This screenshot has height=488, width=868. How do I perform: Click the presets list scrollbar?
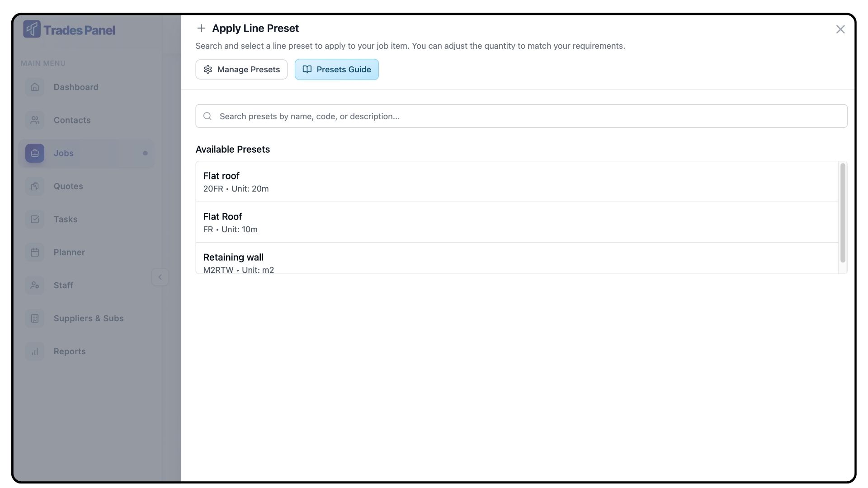point(842,213)
